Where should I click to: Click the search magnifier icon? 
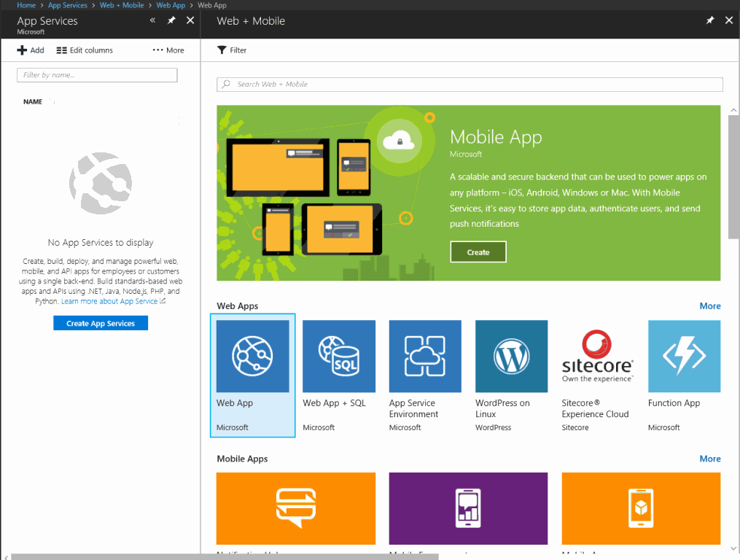point(226,84)
